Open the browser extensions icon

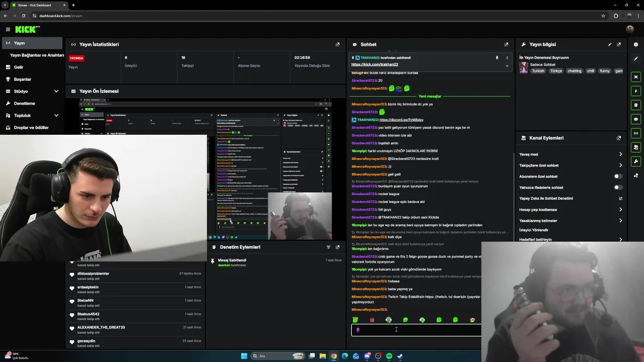[x=615, y=16]
